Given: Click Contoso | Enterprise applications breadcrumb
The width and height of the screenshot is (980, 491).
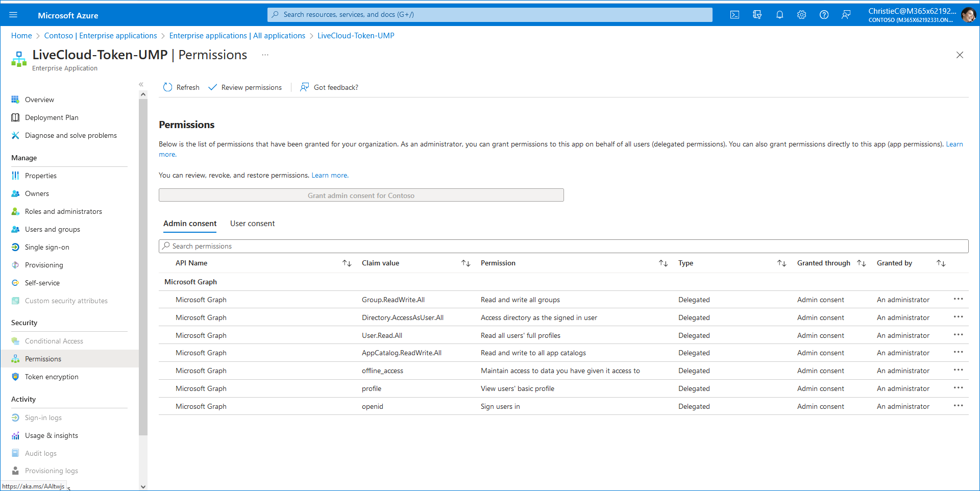Looking at the screenshot, I should click(101, 36).
